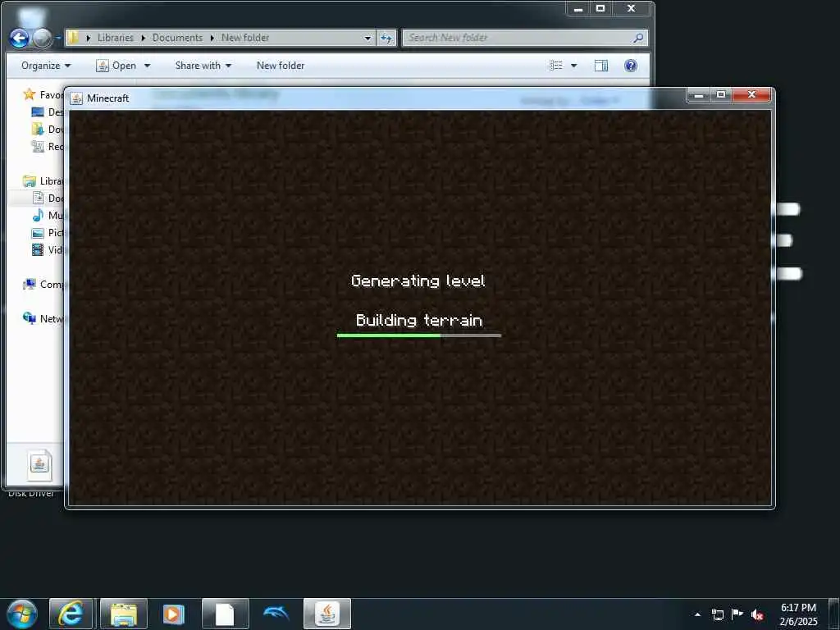Close the Explorer window
Image resolution: width=840 pixels, height=630 pixels.
coord(631,9)
